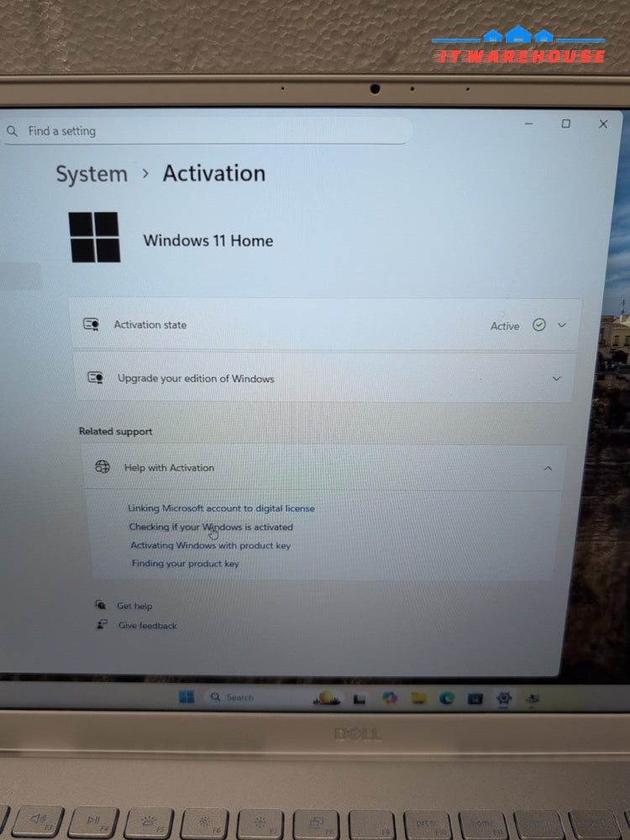Open File Explorer from the taskbar
The width and height of the screenshot is (630, 840).
point(418,698)
